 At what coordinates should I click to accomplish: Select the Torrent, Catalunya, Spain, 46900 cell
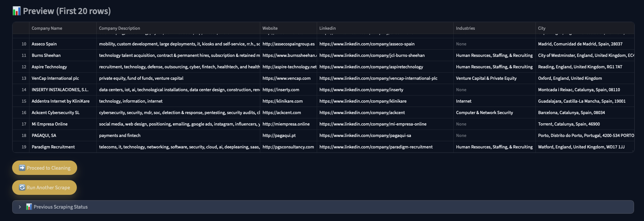585,124
